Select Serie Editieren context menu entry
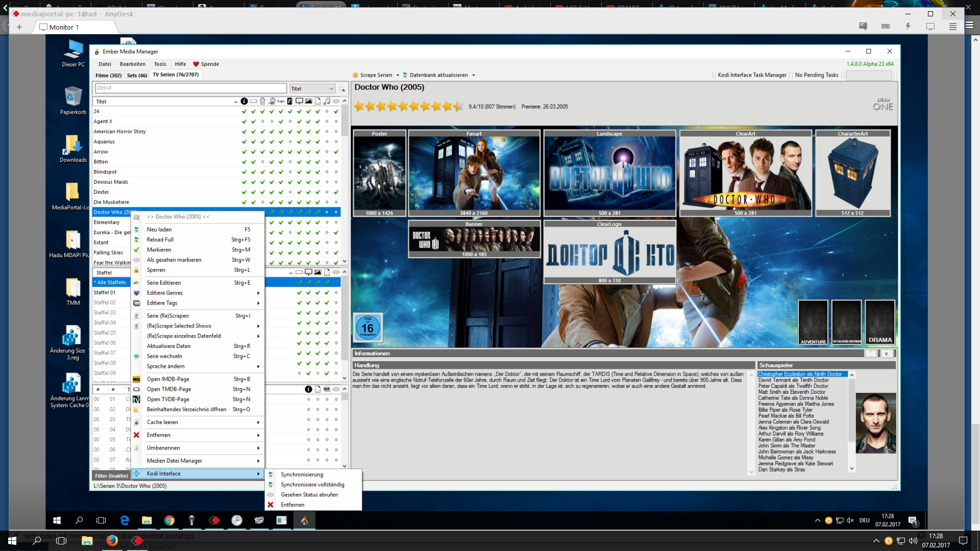The height and width of the screenshot is (551, 980). click(198, 283)
